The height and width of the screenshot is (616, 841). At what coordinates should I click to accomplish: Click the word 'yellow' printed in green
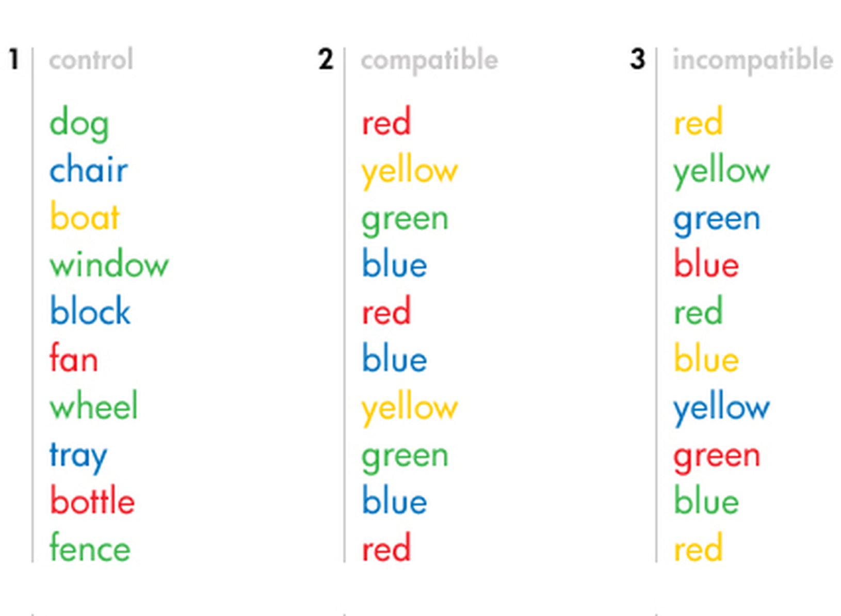tap(721, 170)
